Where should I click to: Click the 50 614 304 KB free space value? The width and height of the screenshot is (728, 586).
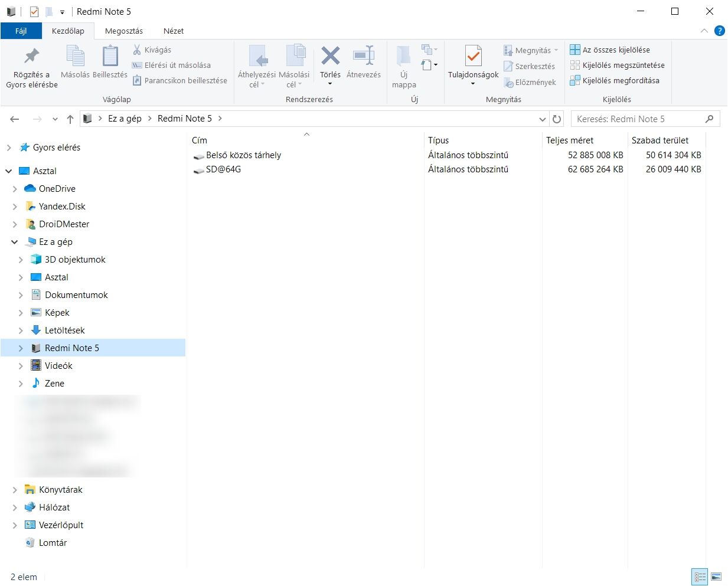[x=673, y=155]
